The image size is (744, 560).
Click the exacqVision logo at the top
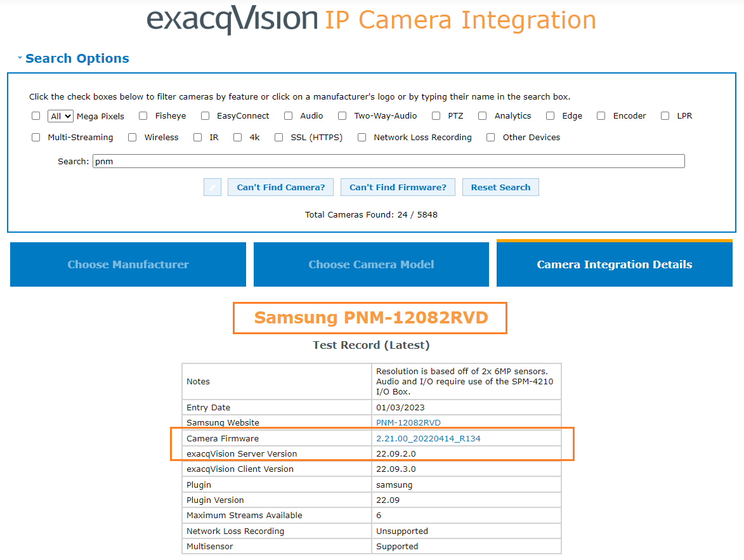[x=232, y=20]
